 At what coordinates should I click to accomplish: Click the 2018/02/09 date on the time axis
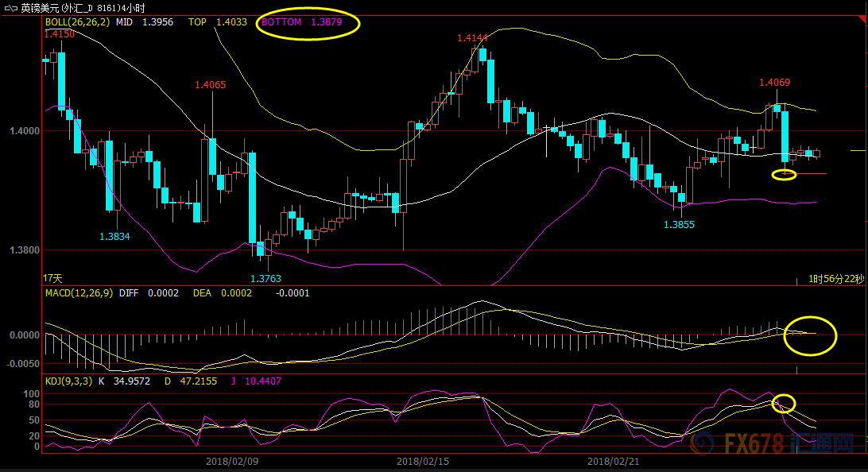[x=227, y=461]
